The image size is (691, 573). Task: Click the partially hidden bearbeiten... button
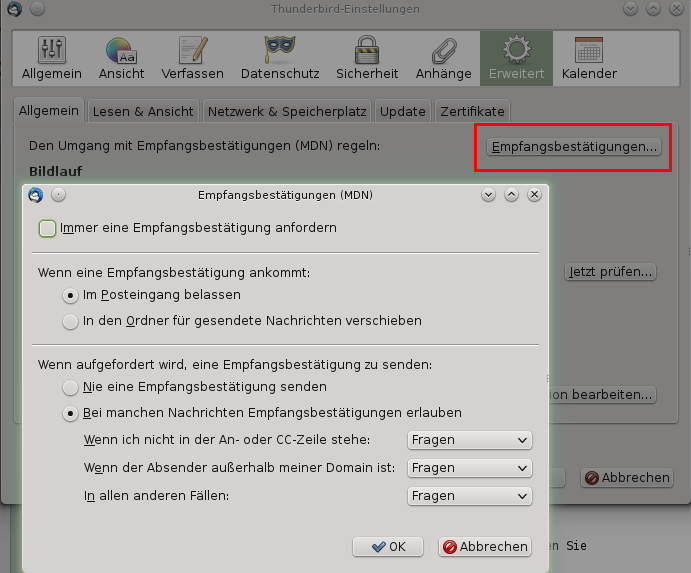pyautogui.click(x=603, y=394)
